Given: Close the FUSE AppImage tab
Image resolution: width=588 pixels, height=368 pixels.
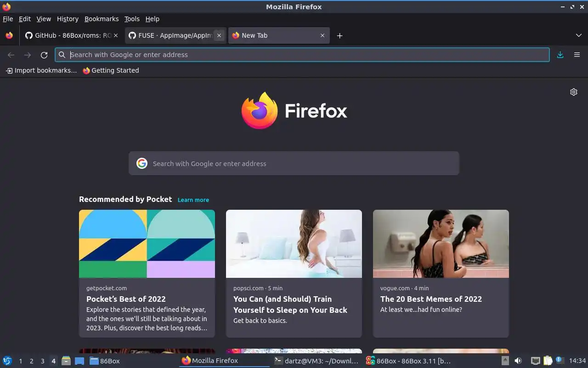Looking at the screenshot, I should click(x=219, y=35).
